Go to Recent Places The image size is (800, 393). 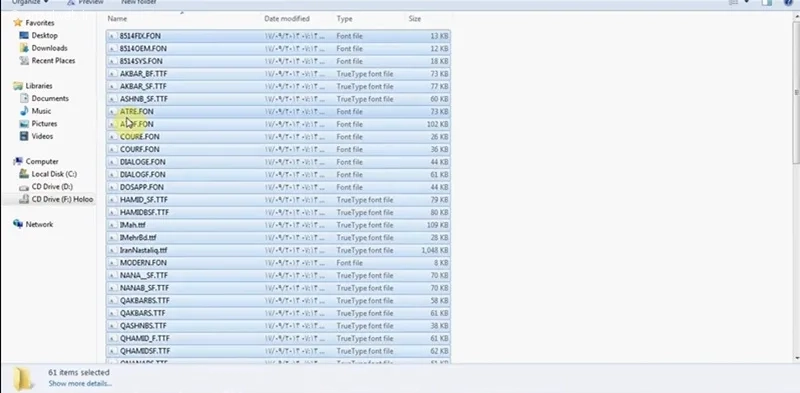point(53,60)
